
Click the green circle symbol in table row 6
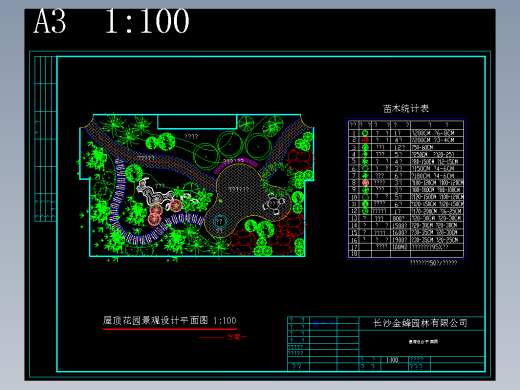(x=365, y=168)
